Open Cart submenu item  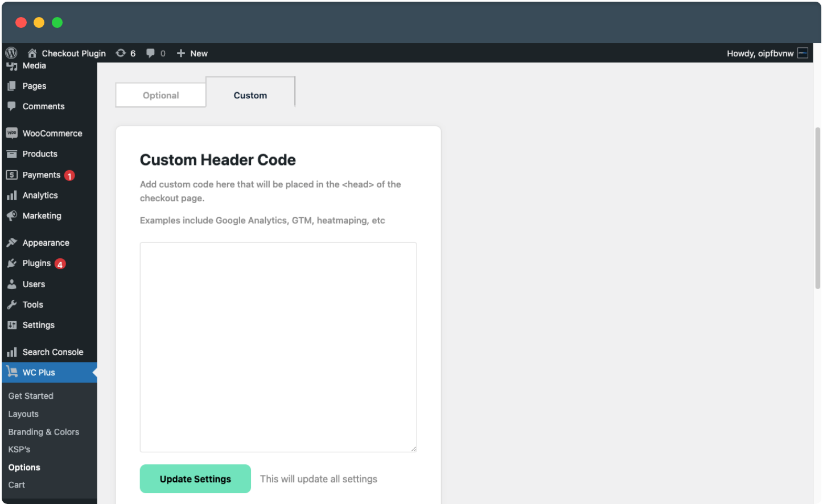[17, 485]
